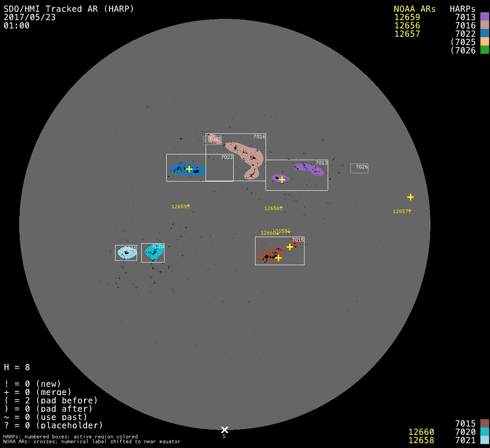Select the cyan region in box 7020
The image size is (490, 448).
click(153, 252)
